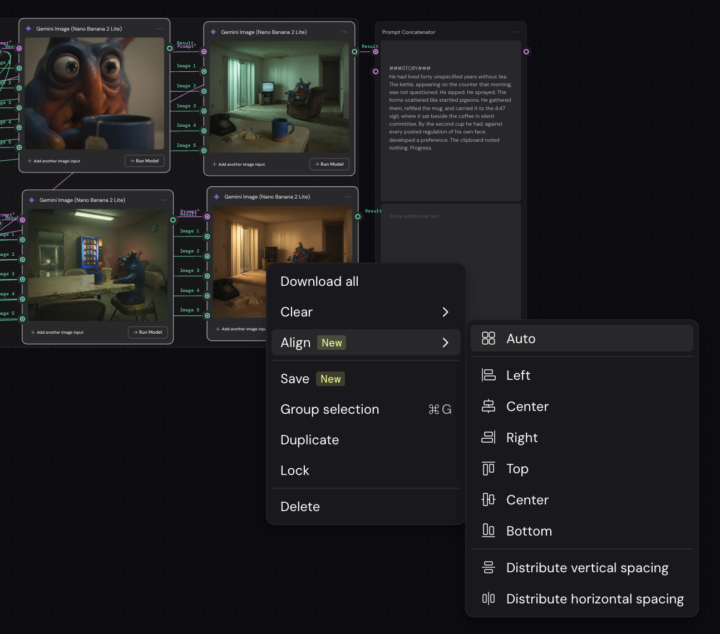720x634 pixels.
Task: Click the Prompt Concatenator output port
Action: point(526,52)
